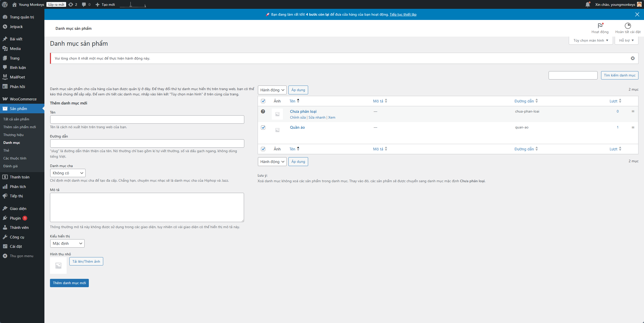
Task: Expand the Danh mục cha dropdown
Action: [x=68, y=173]
